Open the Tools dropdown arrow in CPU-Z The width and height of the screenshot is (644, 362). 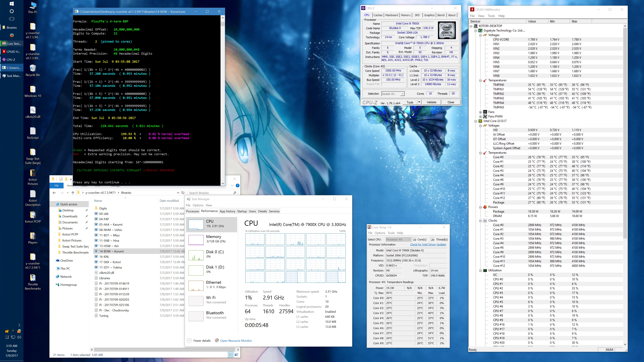pyautogui.click(x=419, y=102)
